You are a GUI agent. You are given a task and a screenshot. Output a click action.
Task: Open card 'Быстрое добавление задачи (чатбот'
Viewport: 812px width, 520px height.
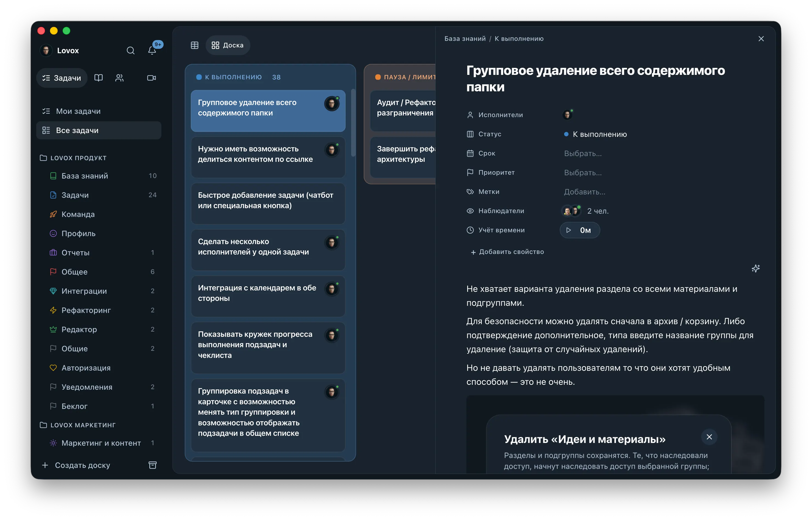(268, 204)
